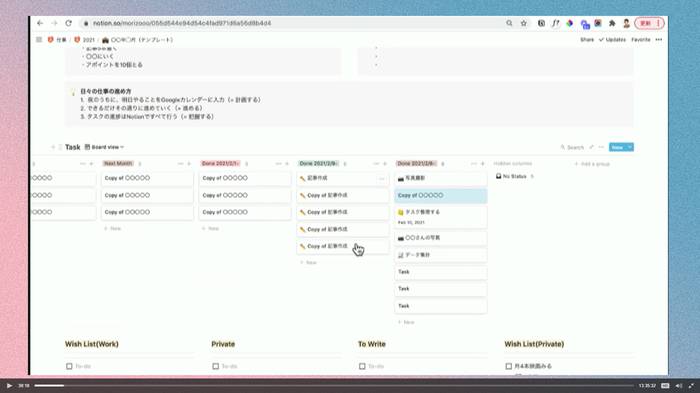
Task: Click the expand full-page arrows icon
Action: point(592,147)
